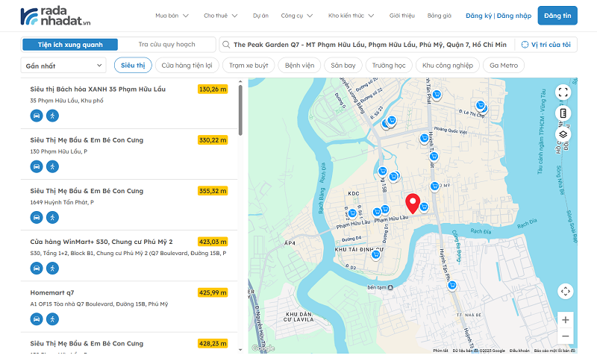Click the Đăng nhập link
597x364 pixels.
(514, 16)
